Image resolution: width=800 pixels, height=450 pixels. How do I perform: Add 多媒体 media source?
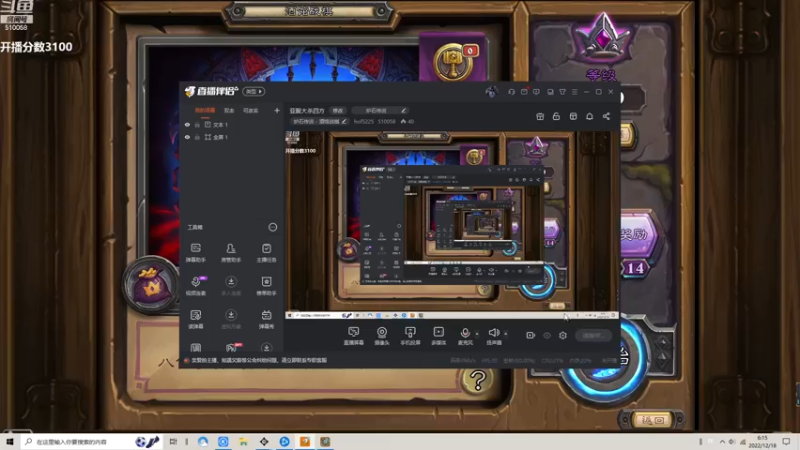click(x=438, y=336)
